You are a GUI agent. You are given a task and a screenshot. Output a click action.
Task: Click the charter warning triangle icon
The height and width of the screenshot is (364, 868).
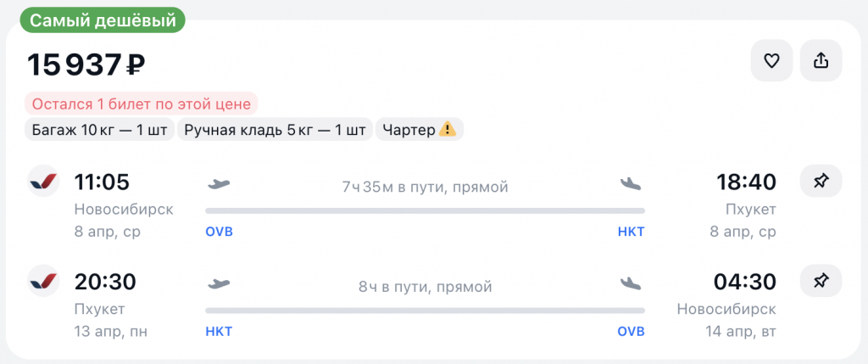448,130
